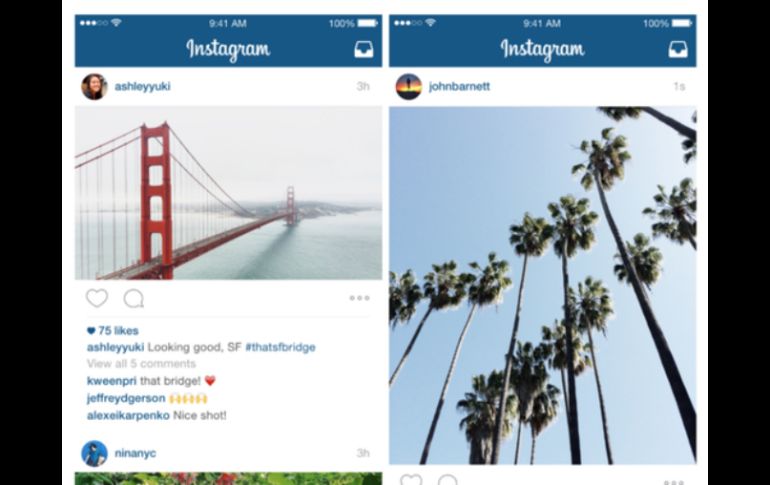Open the inbox icon above johnbarnett's post
Image resolution: width=770 pixels, height=485 pixels.
pos(678,50)
